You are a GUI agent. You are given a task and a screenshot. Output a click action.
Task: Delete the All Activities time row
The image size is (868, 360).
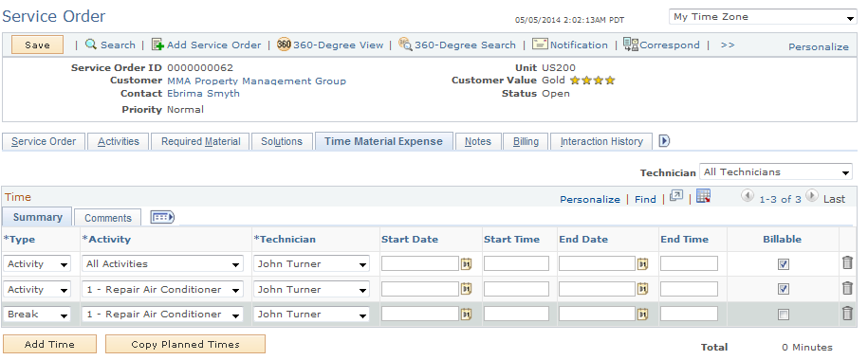click(847, 262)
